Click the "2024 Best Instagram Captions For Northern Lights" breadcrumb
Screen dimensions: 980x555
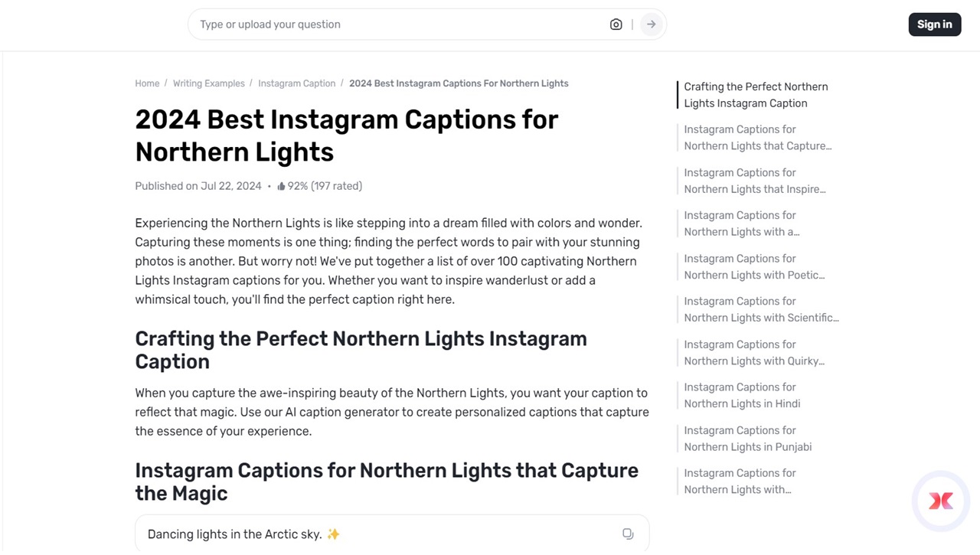[x=459, y=83]
